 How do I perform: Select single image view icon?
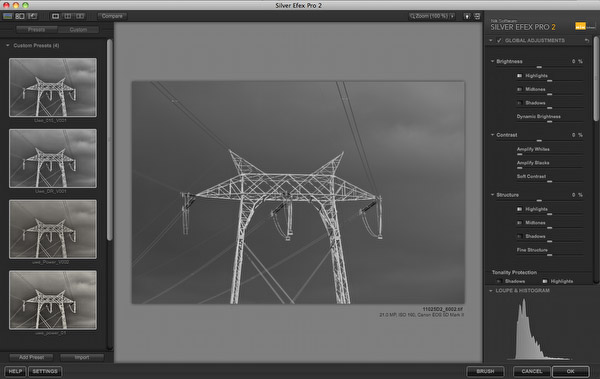[x=55, y=16]
